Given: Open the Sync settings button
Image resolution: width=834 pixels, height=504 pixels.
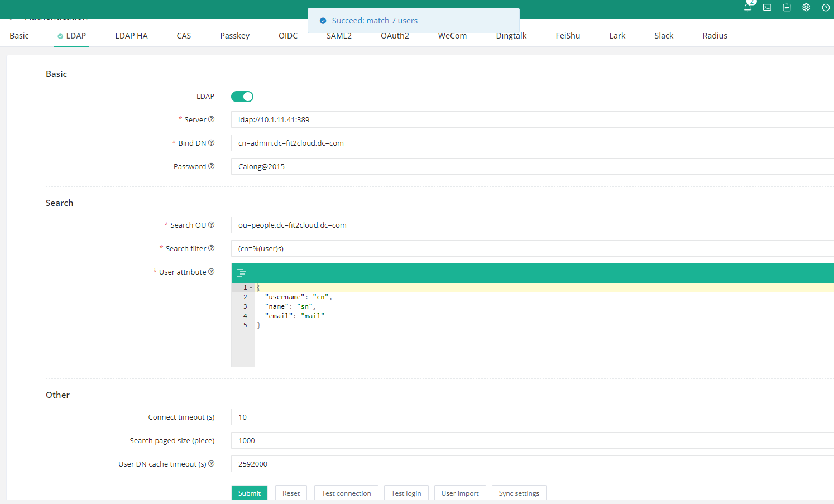Looking at the screenshot, I should pyautogui.click(x=519, y=493).
